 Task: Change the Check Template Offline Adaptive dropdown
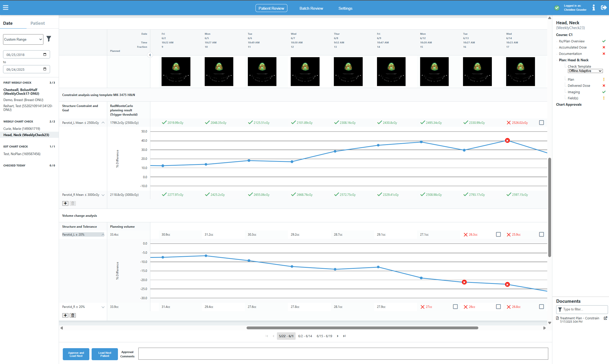pyautogui.click(x=585, y=71)
